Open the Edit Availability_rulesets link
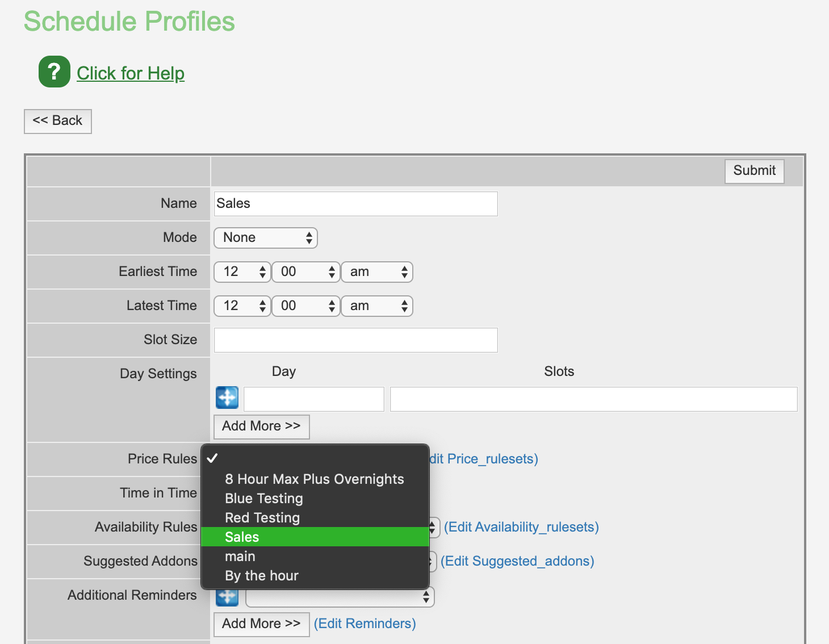 coord(521,527)
